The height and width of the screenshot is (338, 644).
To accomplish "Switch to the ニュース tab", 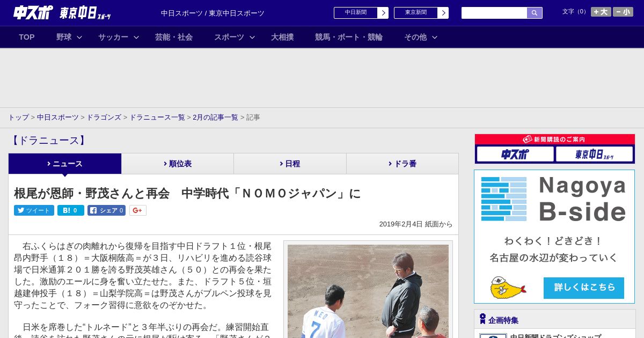I will click(65, 164).
